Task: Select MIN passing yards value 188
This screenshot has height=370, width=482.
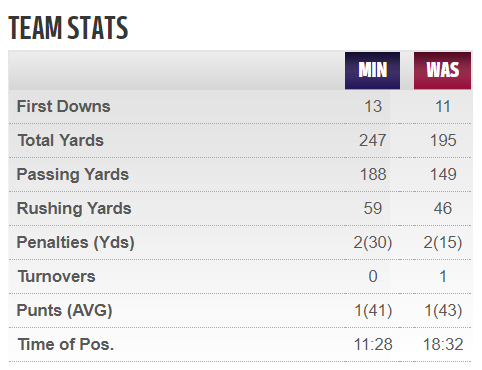Action: pyautogui.click(x=373, y=174)
